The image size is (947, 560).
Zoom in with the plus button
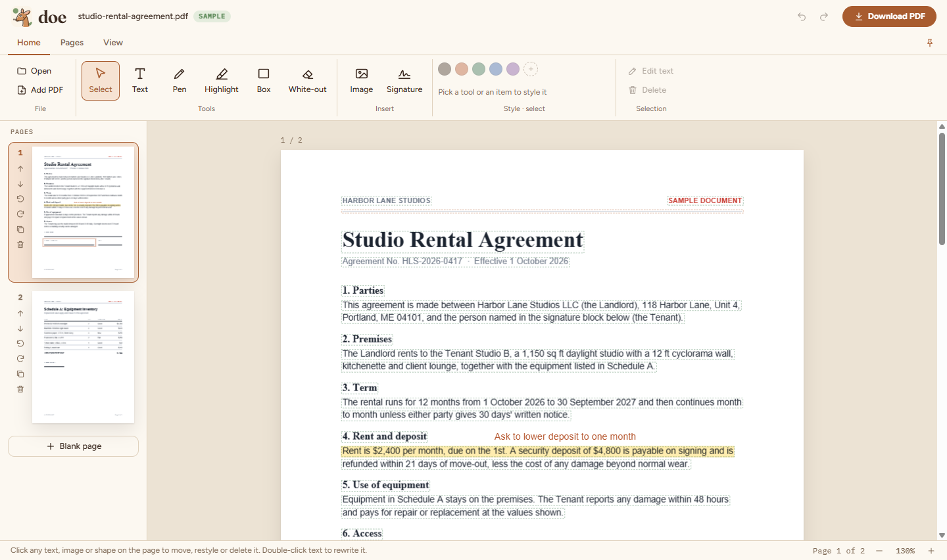click(x=931, y=551)
